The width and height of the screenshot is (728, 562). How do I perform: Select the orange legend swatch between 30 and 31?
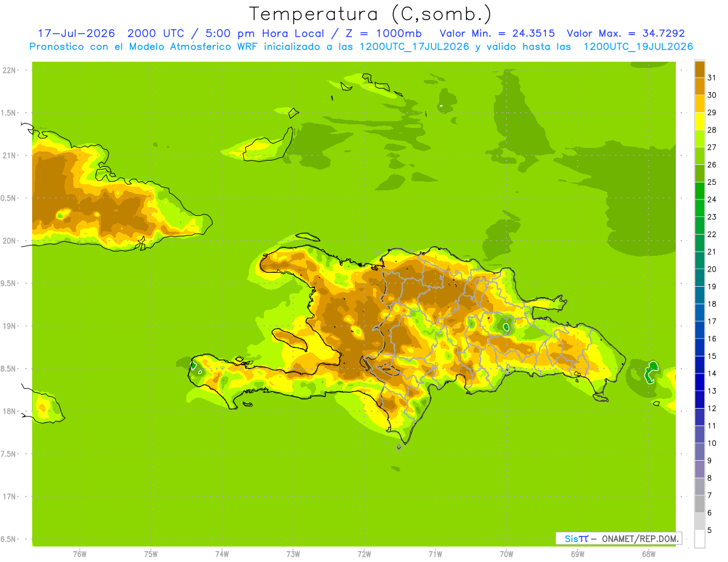[x=699, y=87]
